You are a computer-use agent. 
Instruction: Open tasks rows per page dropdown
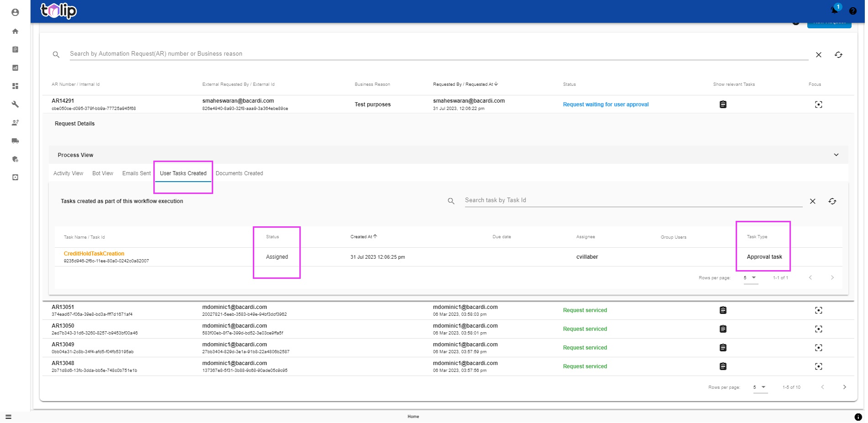751,277
